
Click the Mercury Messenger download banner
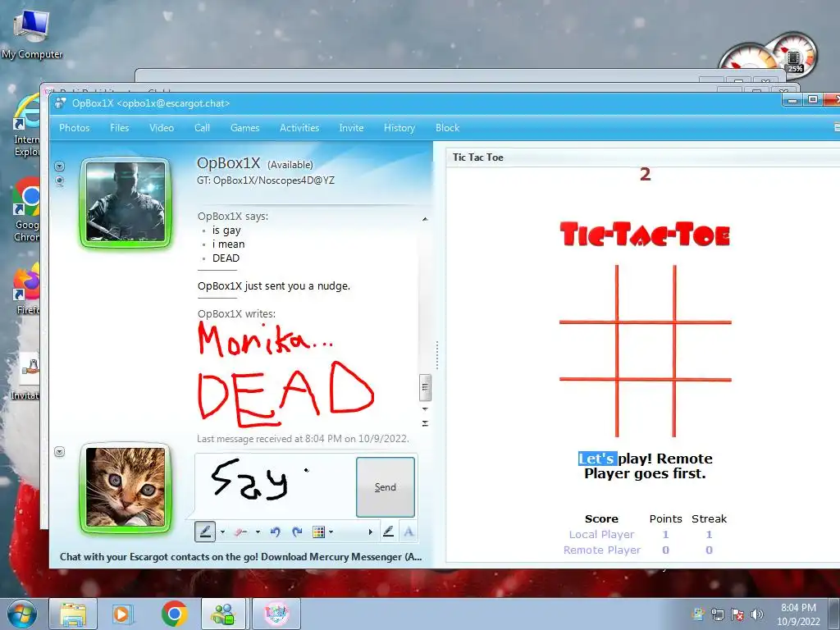pyautogui.click(x=240, y=557)
